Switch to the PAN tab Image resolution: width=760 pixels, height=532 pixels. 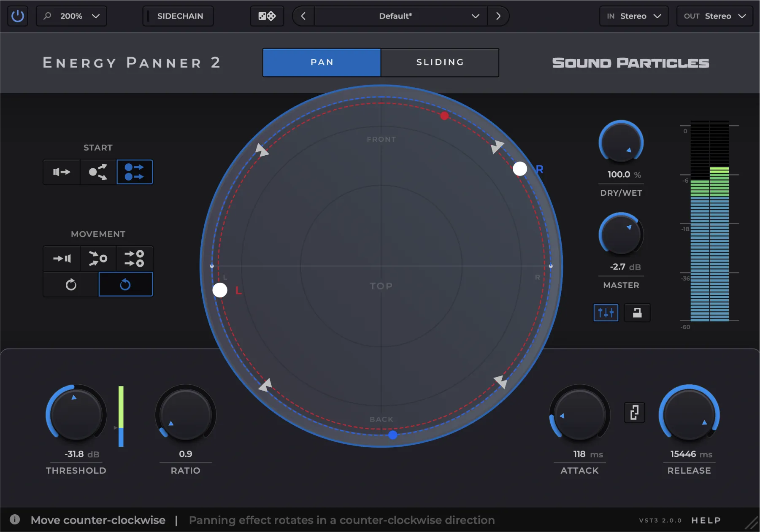322,62
